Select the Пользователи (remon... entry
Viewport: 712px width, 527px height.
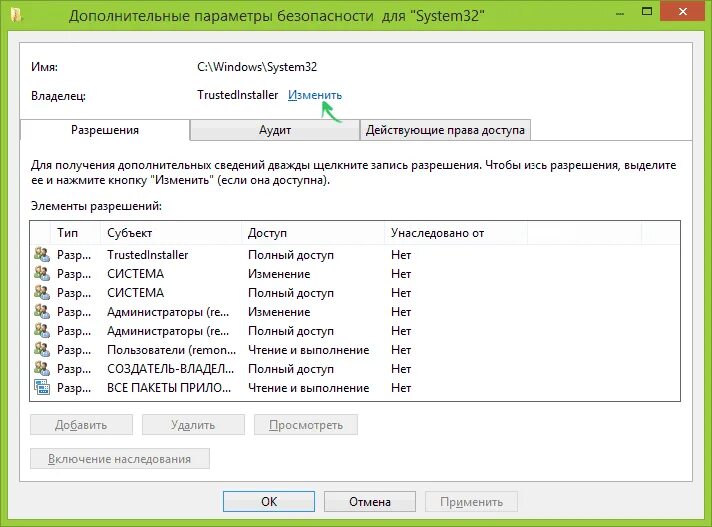171,350
